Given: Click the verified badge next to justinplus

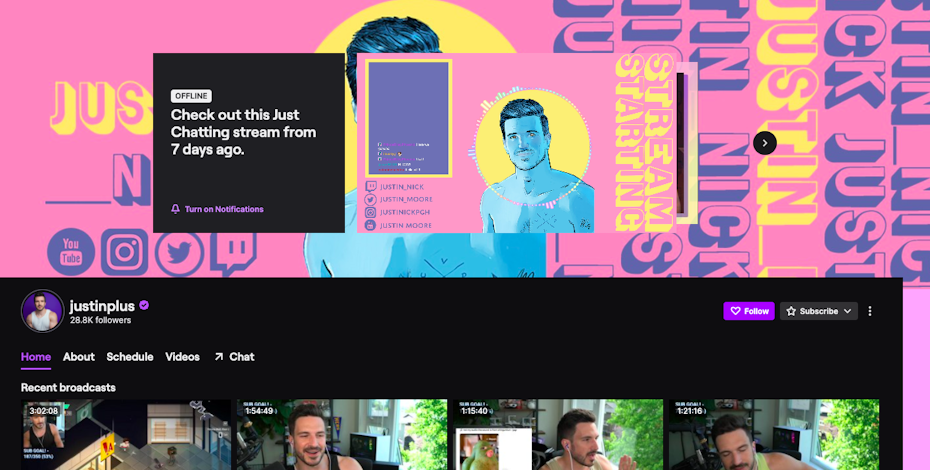Looking at the screenshot, I should click(x=144, y=306).
